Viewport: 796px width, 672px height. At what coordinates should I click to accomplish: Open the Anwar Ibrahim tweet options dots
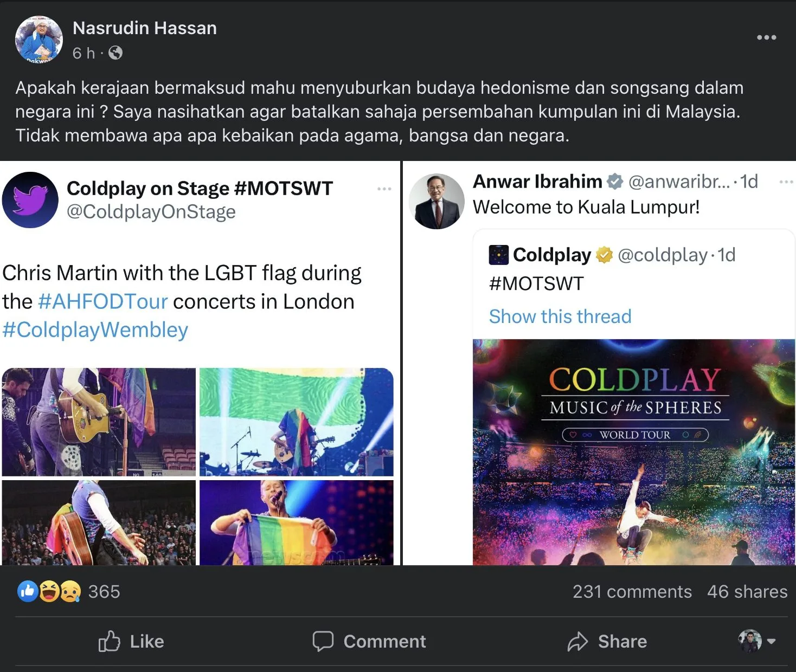click(x=786, y=182)
